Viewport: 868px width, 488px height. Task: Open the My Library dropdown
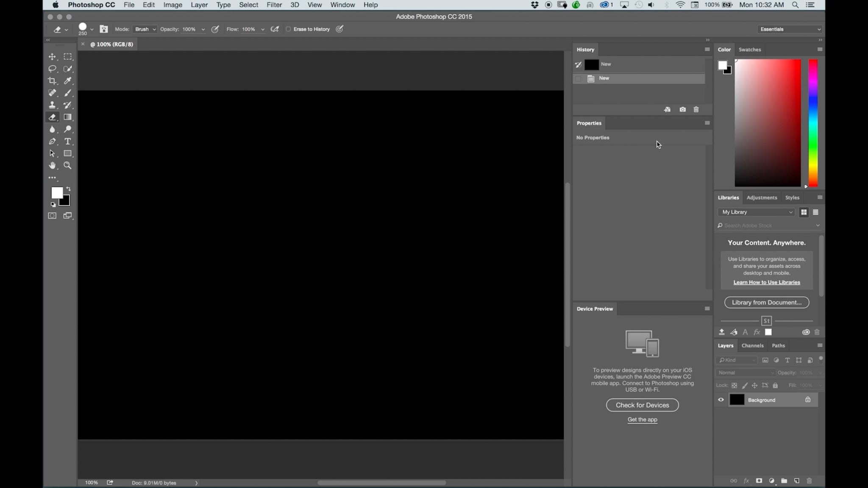(x=756, y=212)
